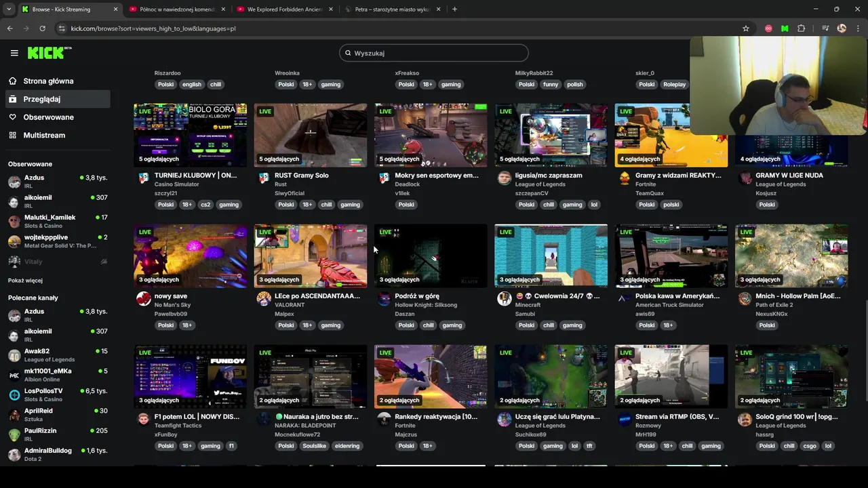Select english tag under Riszardoo

coord(192,85)
